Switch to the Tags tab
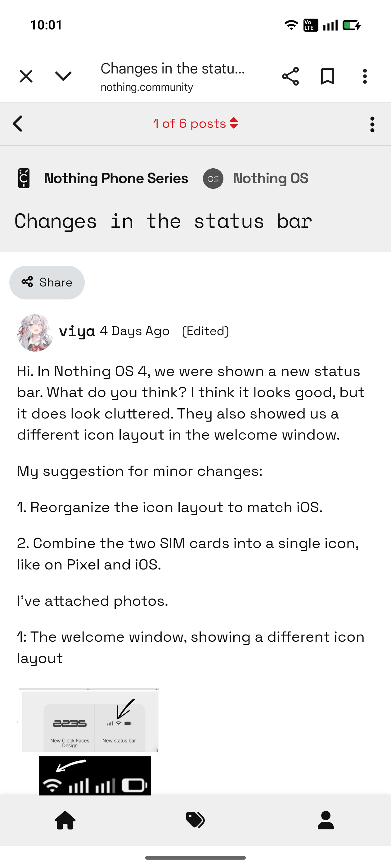Screen dimensions: 391x868 pos(195,820)
